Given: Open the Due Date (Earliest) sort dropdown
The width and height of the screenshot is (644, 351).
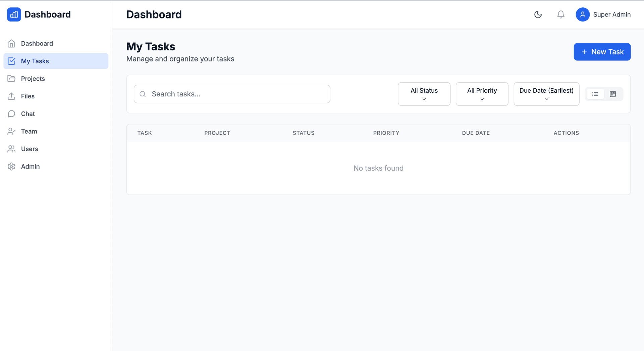Looking at the screenshot, I should [546, 94].
